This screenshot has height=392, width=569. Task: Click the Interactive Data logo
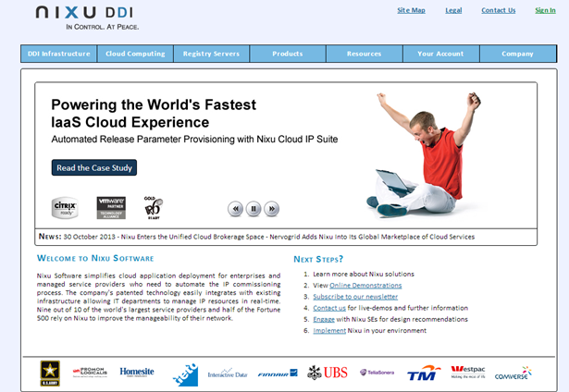point(228,374)
